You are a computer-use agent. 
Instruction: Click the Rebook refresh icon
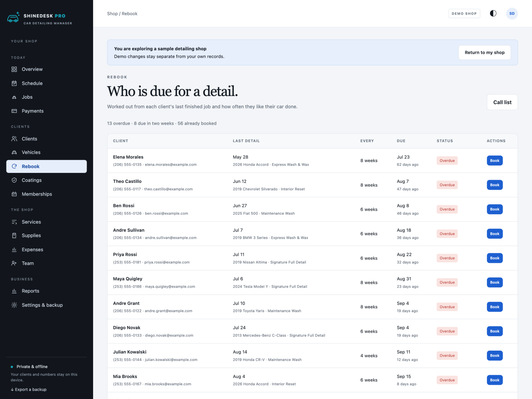click(14, 166)
